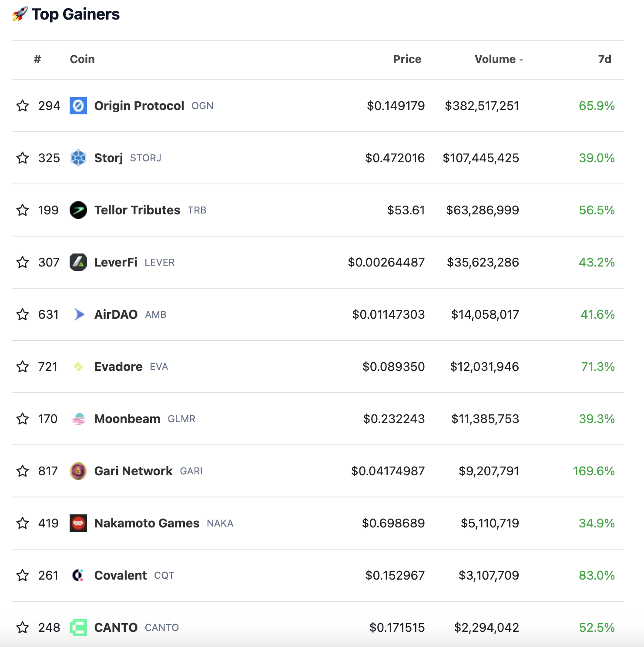Click the CANTO green logo icon
Image resolution: width=644 pixels, height=647 pixels.
(x=78, y=627)
